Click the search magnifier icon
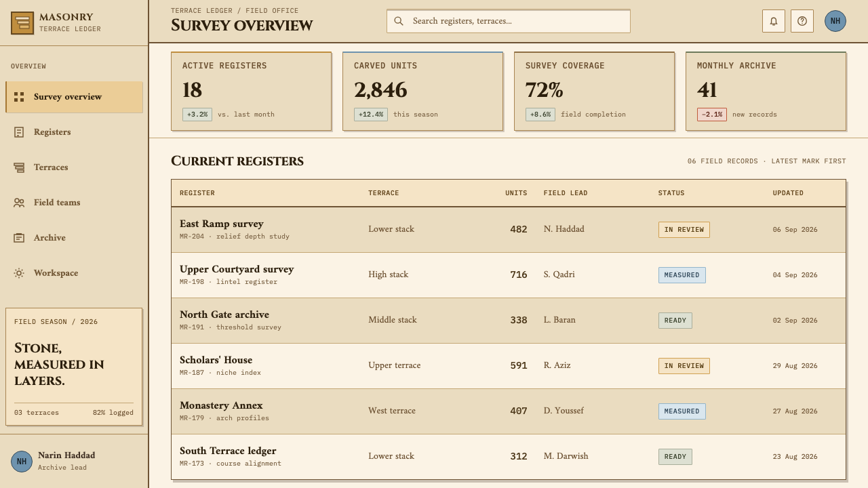Viewport: 868px width, 488px height. pos(399,21)
